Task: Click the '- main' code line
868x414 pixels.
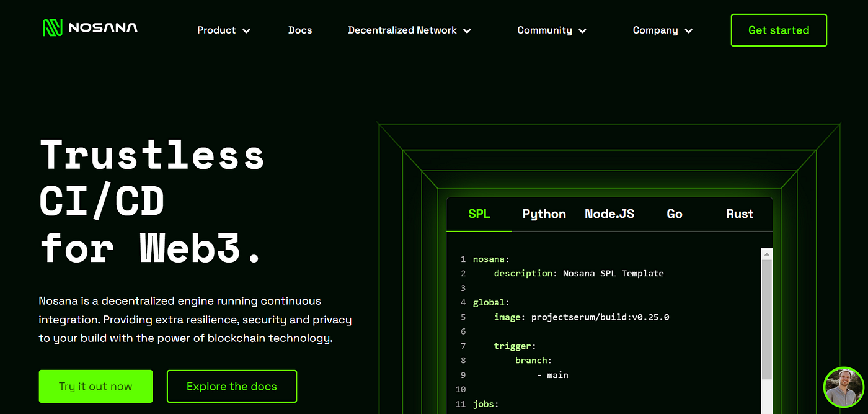Action: [x=552, y=375]
